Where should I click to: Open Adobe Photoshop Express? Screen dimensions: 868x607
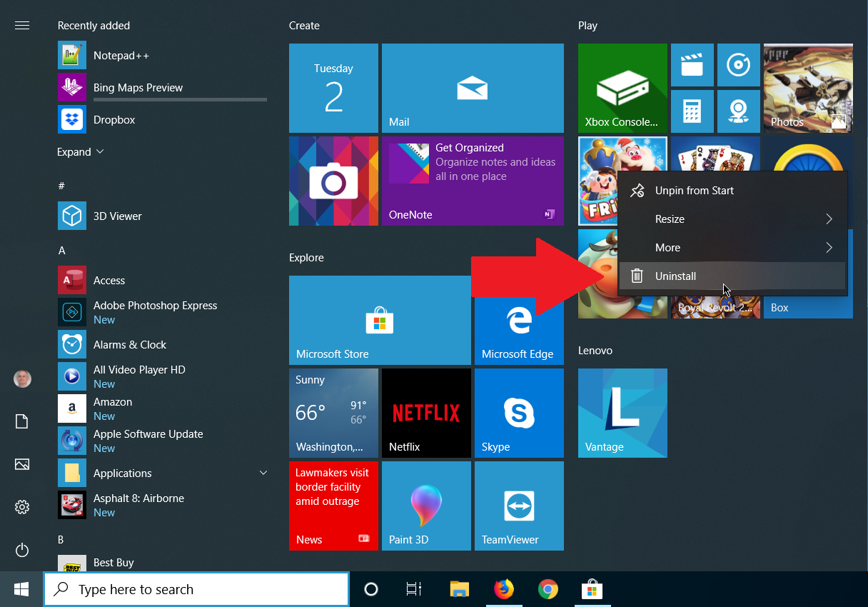click(163, 312)
